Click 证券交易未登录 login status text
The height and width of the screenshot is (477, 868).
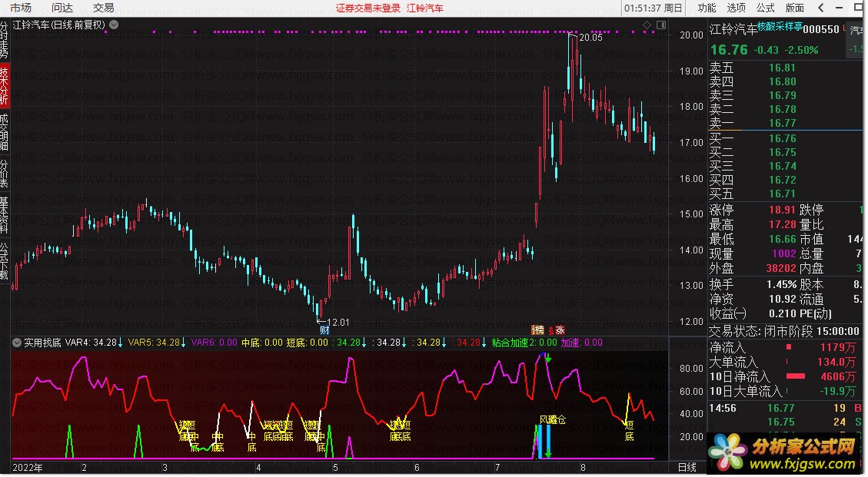click(x=367, y=8)
